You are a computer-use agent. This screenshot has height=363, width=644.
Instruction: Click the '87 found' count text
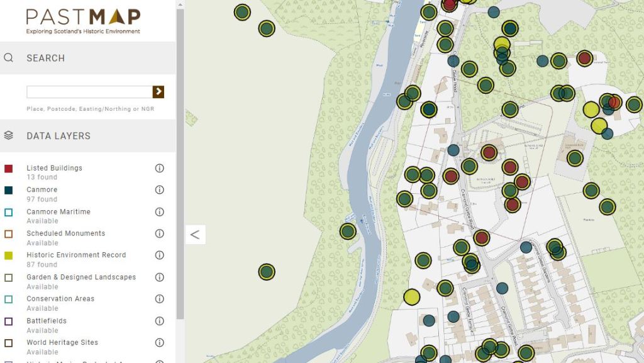pos(42,264)
